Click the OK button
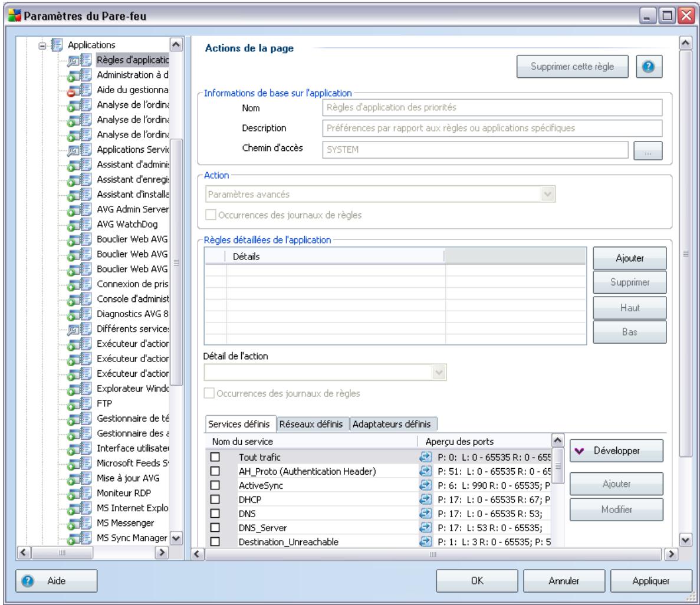 pyautogui.click(x=476, y=580)
